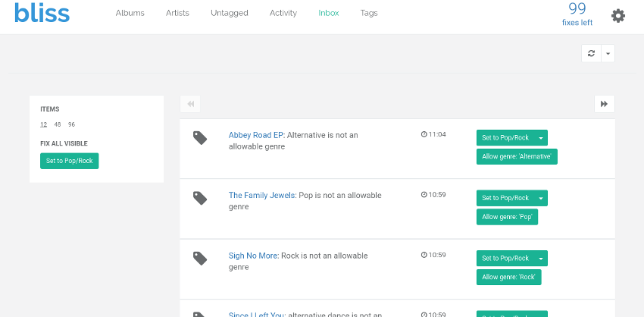Expand Set to Pop/Rock options for Abbey Road EP
Image resolution: width=644 pixels, height=317 pixels.
(x=540, y=137)
